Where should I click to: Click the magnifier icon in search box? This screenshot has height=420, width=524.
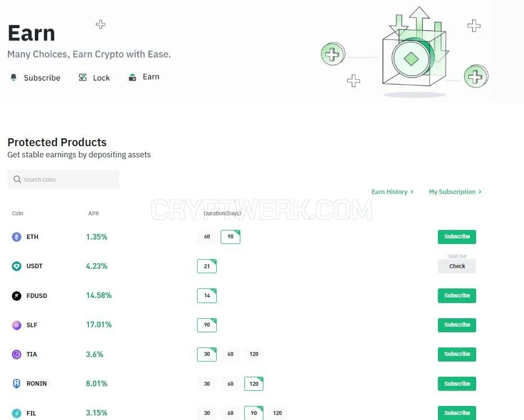point(17,179)
